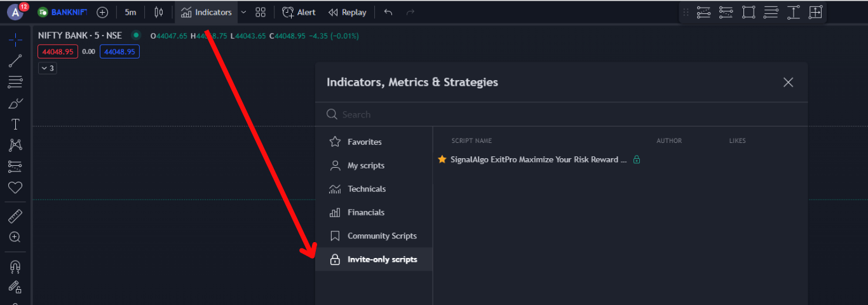Close the Indicators, Metrics & Strategies dialog

(788, 82)
